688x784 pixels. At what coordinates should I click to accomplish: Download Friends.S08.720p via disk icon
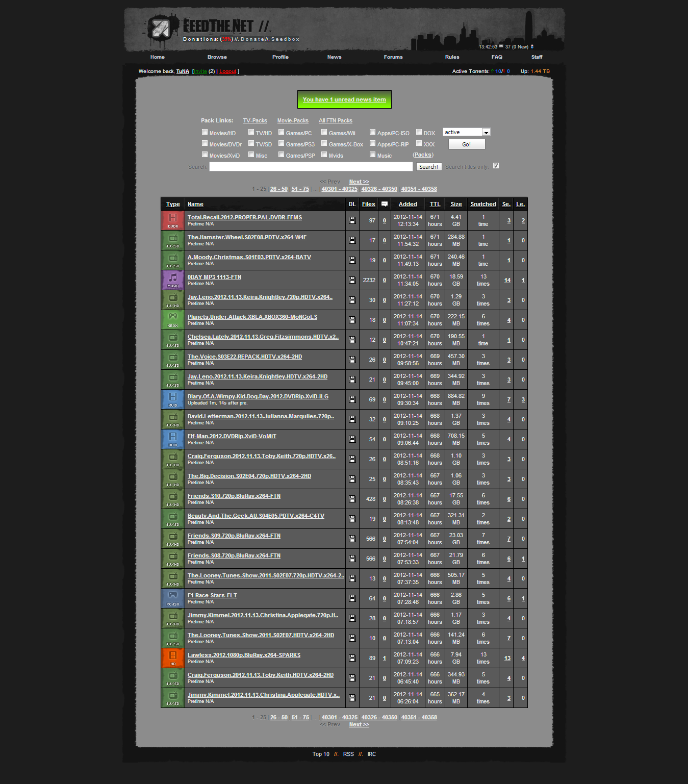click(352, 559)
